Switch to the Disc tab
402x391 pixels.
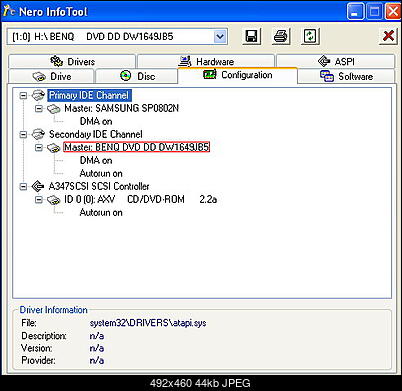coord(137,76)
